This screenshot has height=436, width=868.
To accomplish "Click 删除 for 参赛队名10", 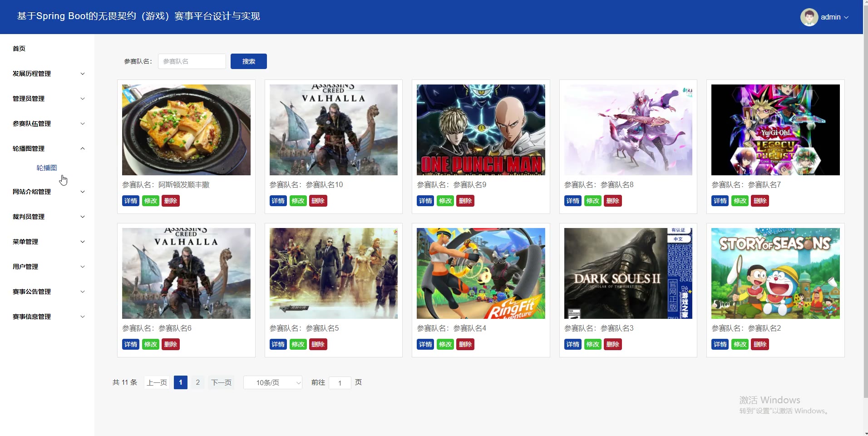I will click(318, 201).
